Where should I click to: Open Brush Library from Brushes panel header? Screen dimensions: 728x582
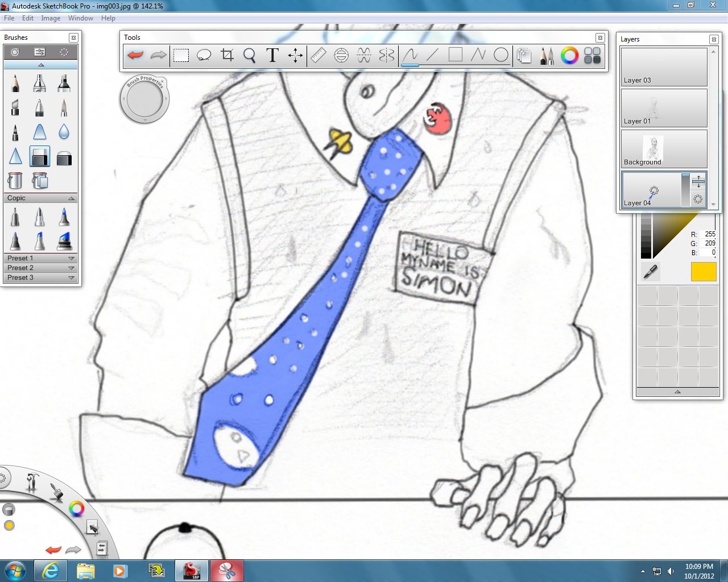tap(15, 52)
